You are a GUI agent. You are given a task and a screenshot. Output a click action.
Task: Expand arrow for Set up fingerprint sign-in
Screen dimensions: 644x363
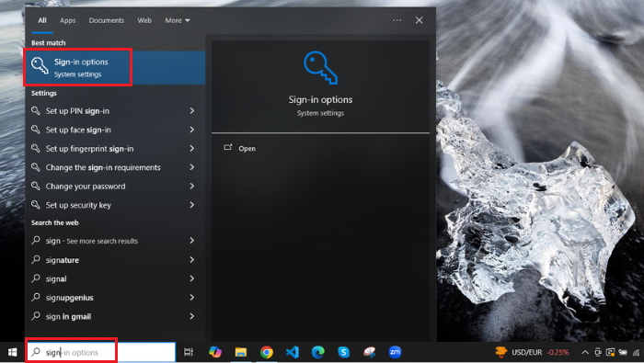point(191,149)
